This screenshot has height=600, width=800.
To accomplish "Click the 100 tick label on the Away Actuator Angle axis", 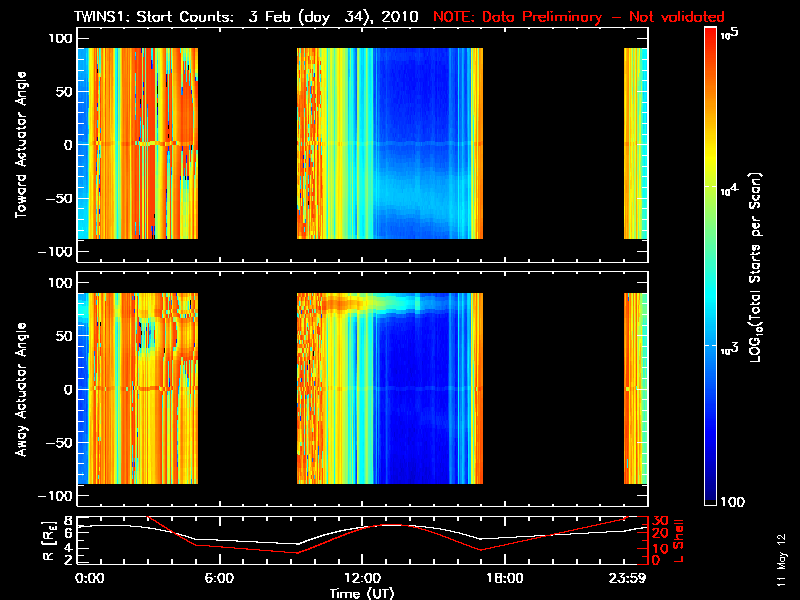I will (61, 283).
